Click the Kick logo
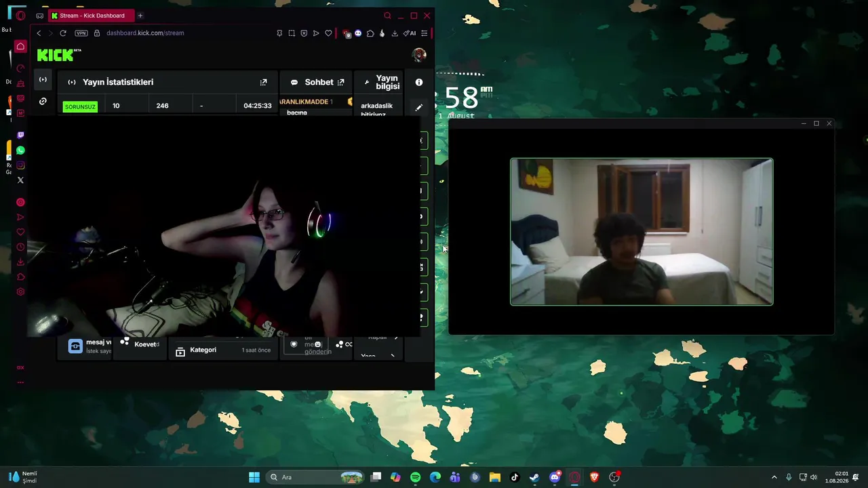Image resolution: width=868 pixels, height=488 pixels. (59, 55)
